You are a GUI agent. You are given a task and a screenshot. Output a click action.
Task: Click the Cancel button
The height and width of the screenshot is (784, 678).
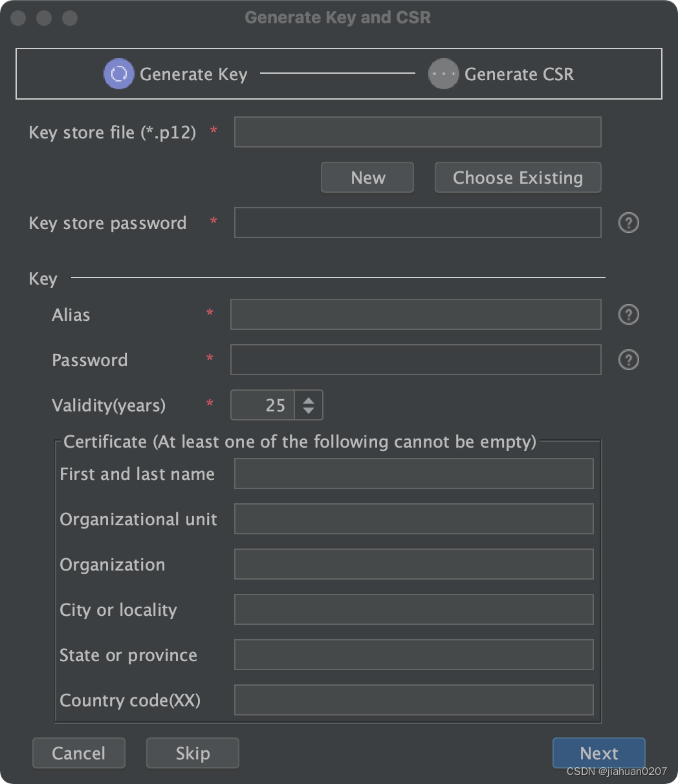pos(79,753)
